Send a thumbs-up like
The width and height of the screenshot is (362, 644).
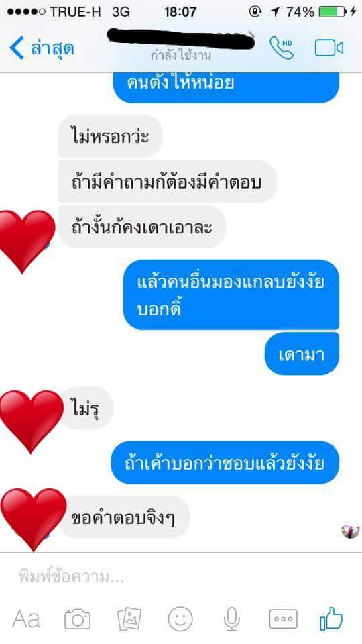click(331, 618)
